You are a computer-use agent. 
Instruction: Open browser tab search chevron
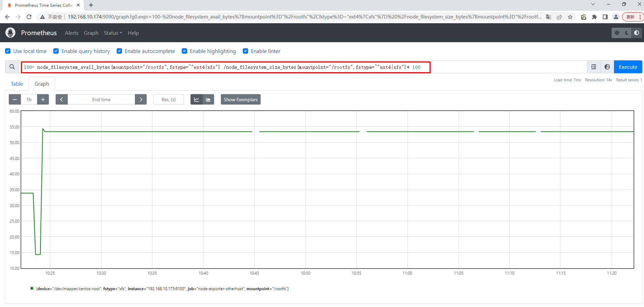click(593, 4)
